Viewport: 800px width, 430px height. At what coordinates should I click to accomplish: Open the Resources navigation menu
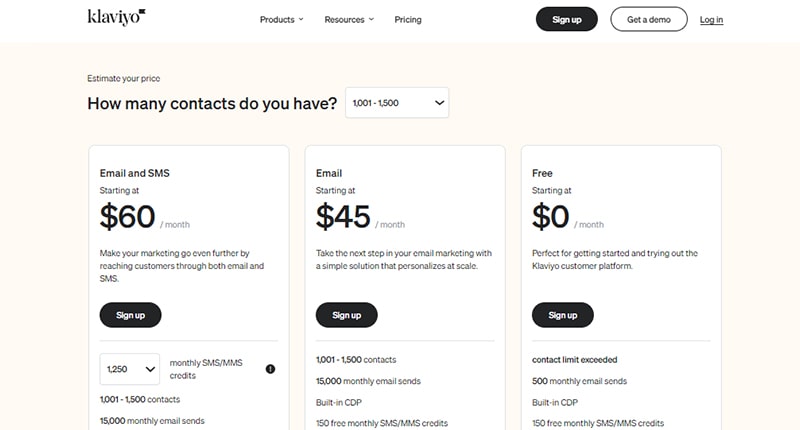click(x=349, y=19)
